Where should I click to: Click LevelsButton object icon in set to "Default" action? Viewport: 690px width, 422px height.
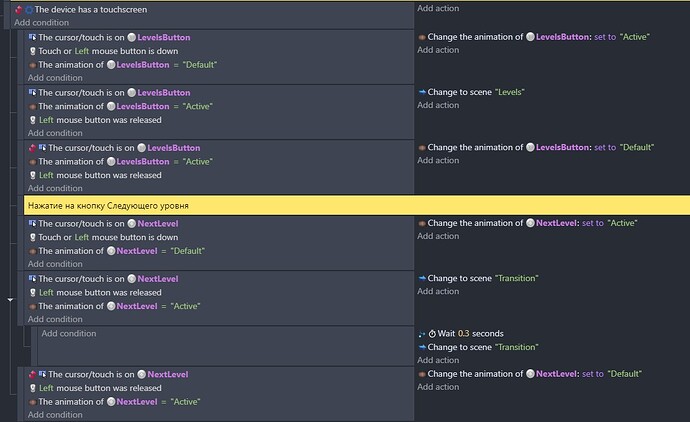530,147
